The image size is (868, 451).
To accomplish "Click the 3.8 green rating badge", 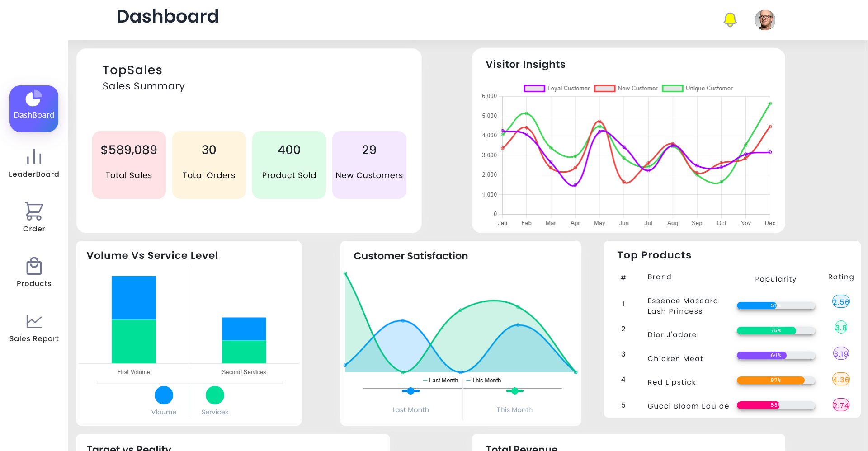I will (x=841, y=327).
